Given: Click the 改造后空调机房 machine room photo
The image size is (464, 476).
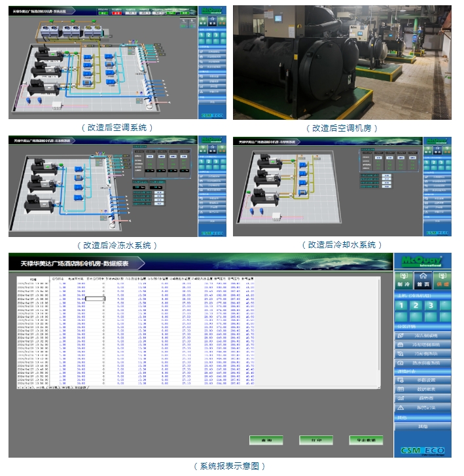Looking at the screenshot, I should click(x=342, y=62).
